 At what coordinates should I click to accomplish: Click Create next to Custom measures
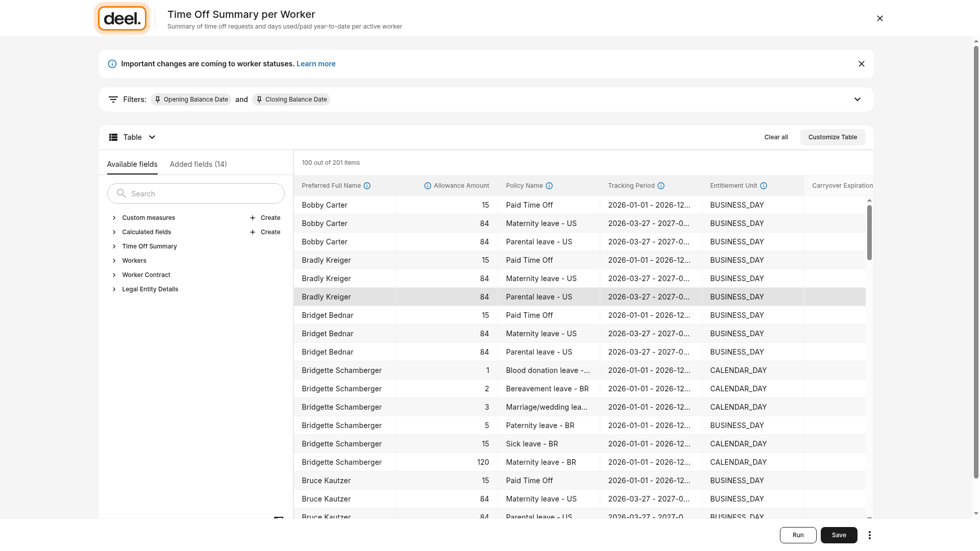click(x=271, y=218)
